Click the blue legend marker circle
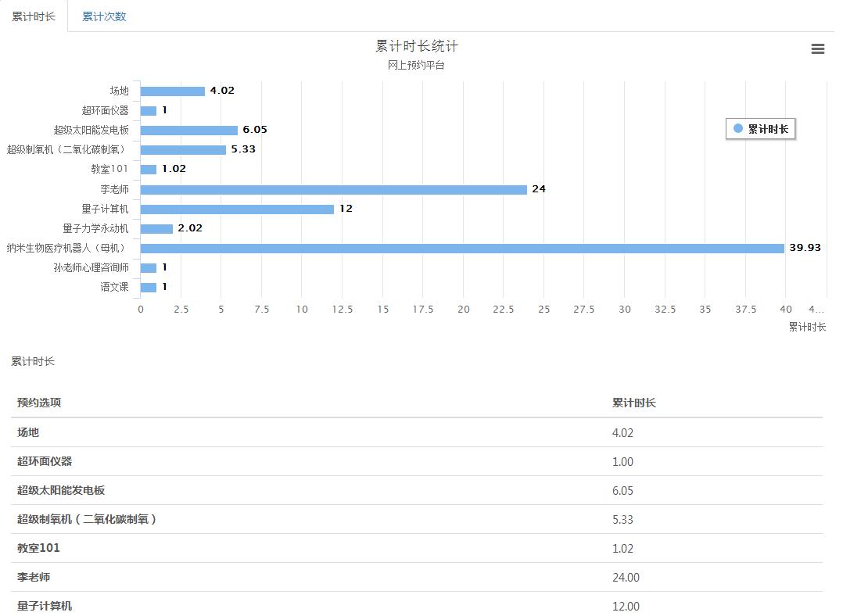 (x=738, y=128)
